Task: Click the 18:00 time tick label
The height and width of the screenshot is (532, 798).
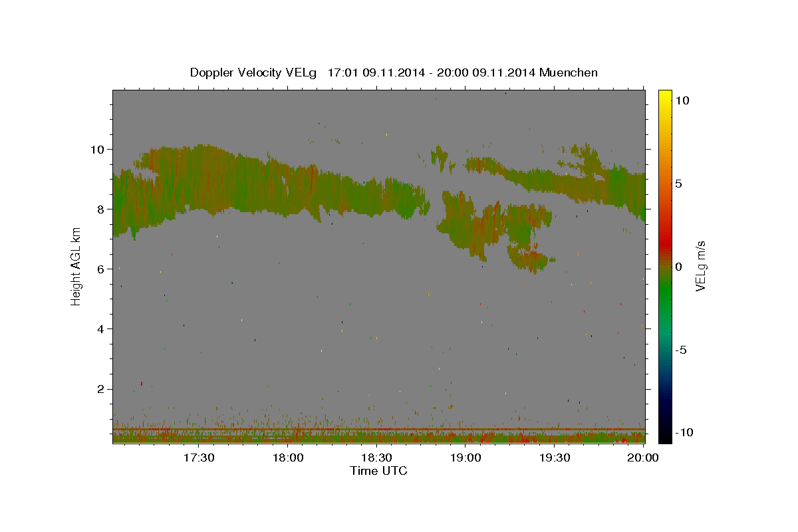Action: 288,458
